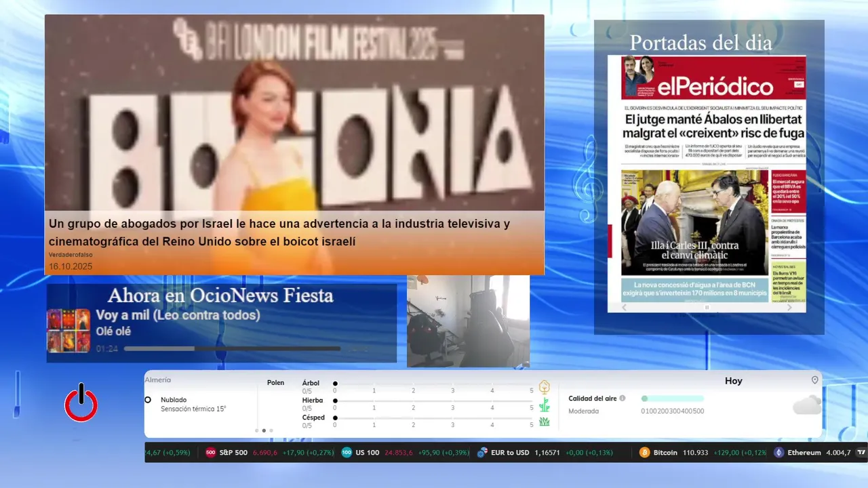Viewport: 868px width, 488px height.
Task: Click the lawn pollen icon beside Césped scale
Action: pyautogui.click(x=544, y=422)
